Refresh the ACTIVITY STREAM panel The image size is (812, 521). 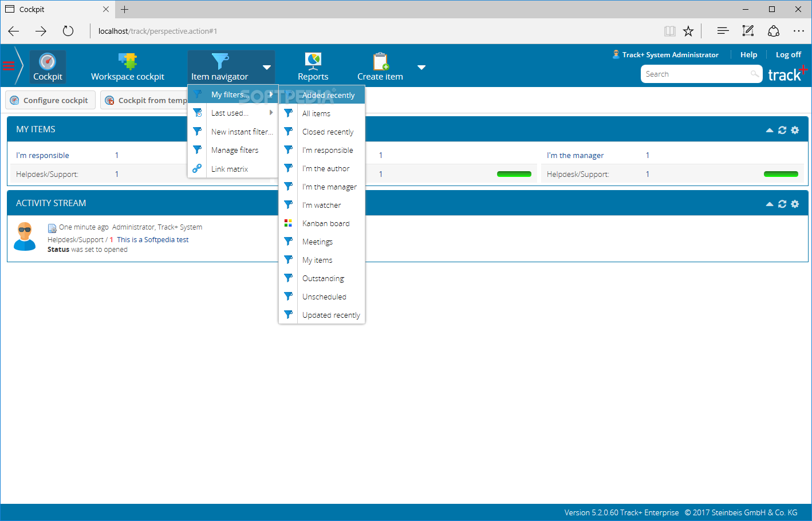coord(782,204)
